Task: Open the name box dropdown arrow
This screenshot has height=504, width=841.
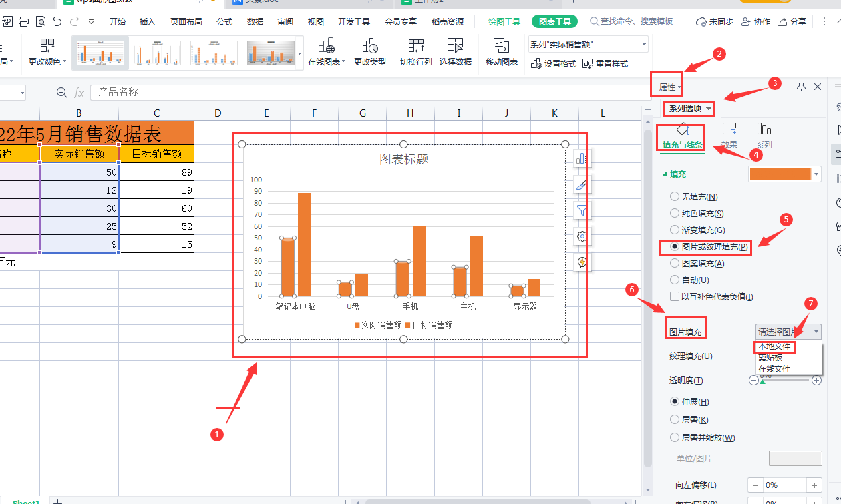Action: coord(22,92)
